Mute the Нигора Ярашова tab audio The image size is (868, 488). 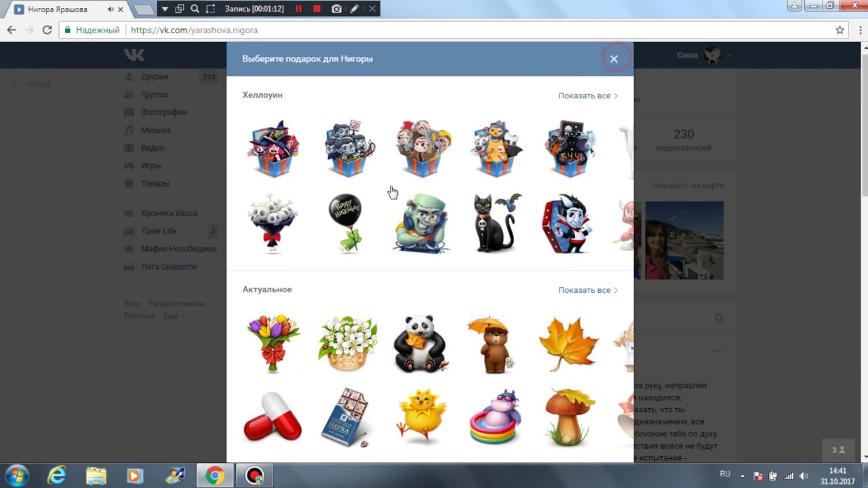(111, 9)
